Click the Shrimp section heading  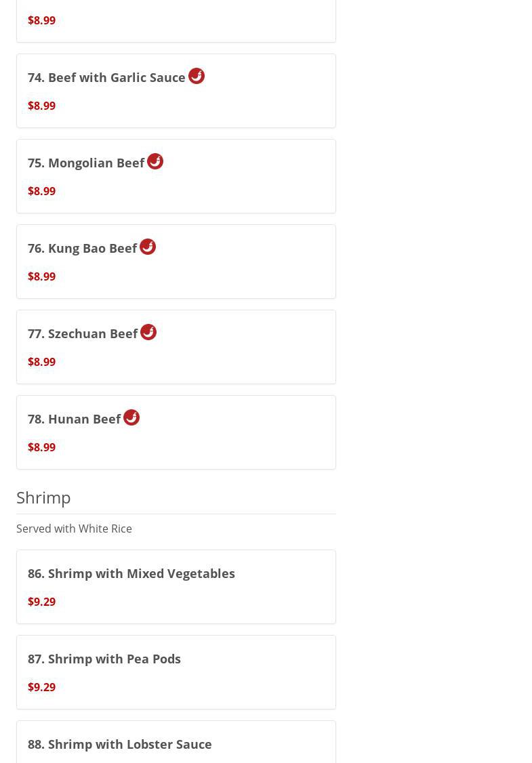[x=43, y=497]
